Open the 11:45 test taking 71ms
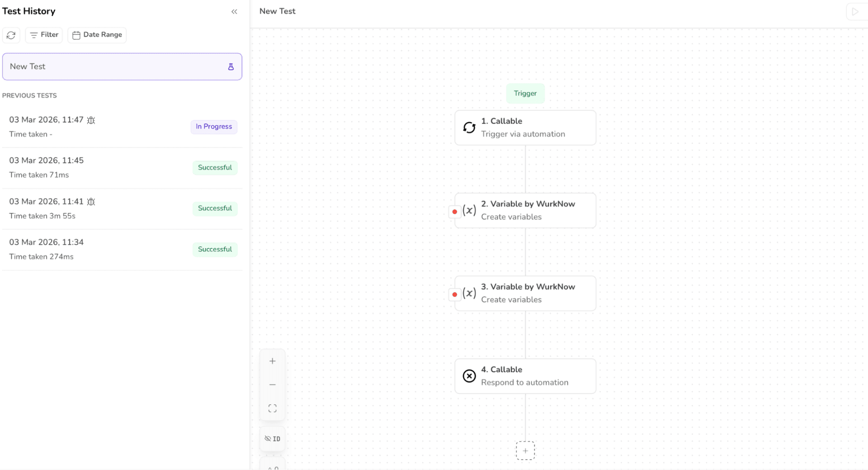Viewport: 868px width, 470px height. (122, 167)
